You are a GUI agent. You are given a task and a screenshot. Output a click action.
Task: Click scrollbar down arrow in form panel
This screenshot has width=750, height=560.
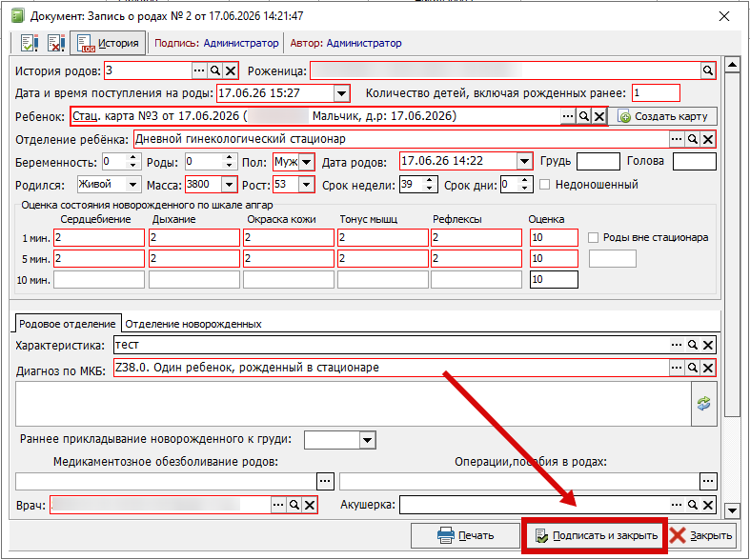[732, 510]
